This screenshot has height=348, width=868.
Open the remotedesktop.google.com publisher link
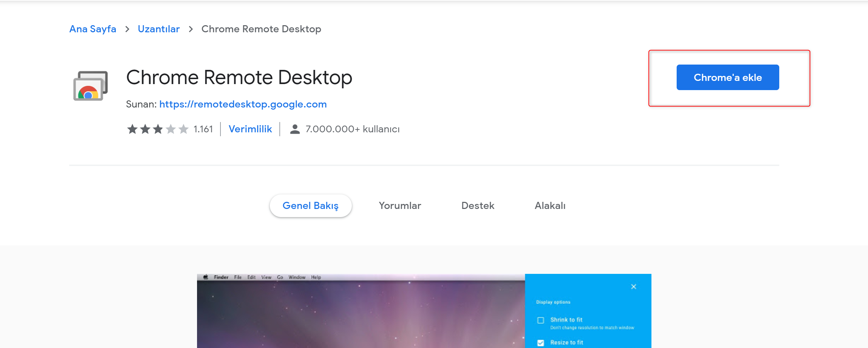(243, 104)
